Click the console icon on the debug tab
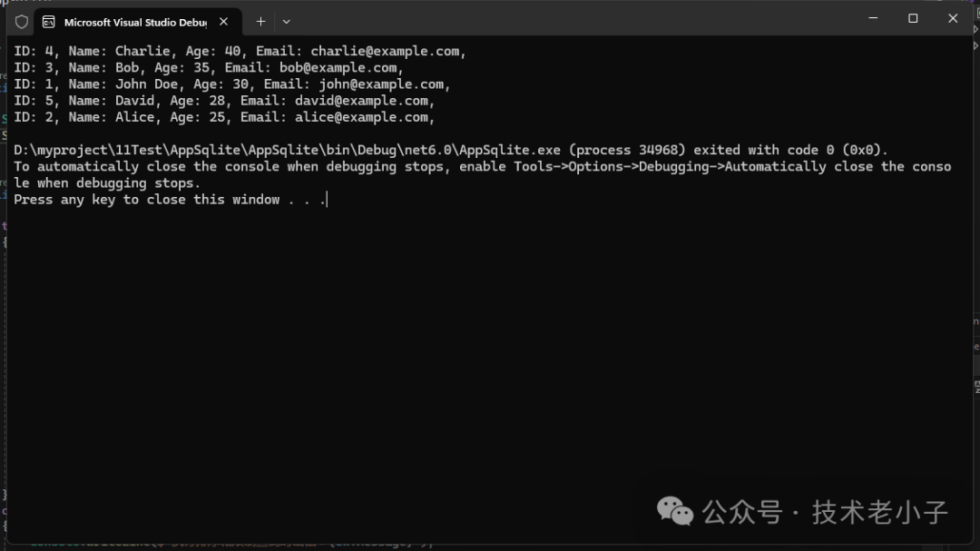 click(x=48, y=22)
